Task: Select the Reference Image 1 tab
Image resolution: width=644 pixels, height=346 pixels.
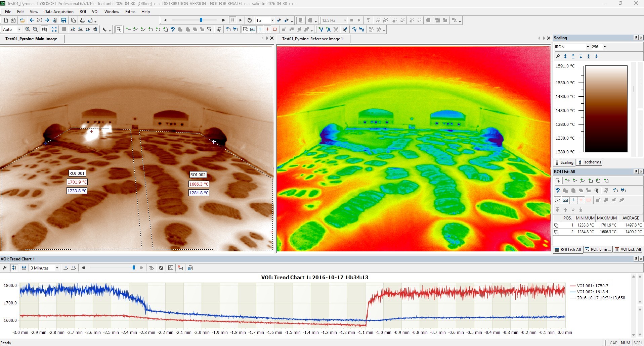Action: pos(312,39)
